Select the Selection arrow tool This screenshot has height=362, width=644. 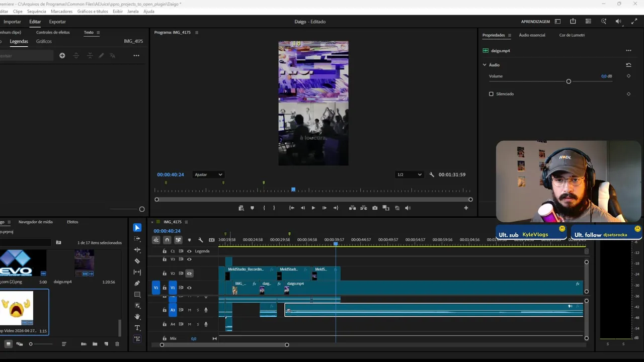[x=137, y=228]
